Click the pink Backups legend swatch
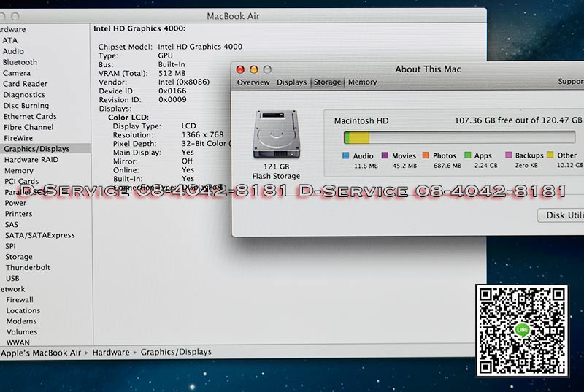This screenshot has height=392, width=584. (508, 155)
